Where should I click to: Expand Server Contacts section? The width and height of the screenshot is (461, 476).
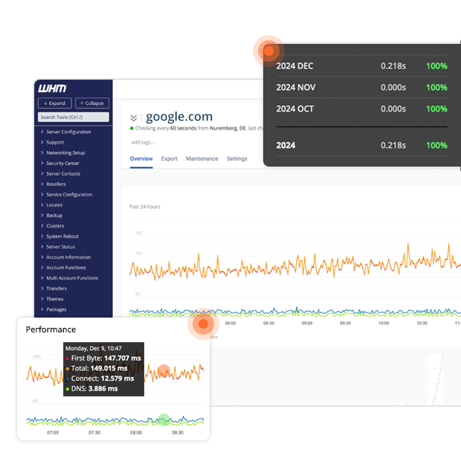click(63, 173)
